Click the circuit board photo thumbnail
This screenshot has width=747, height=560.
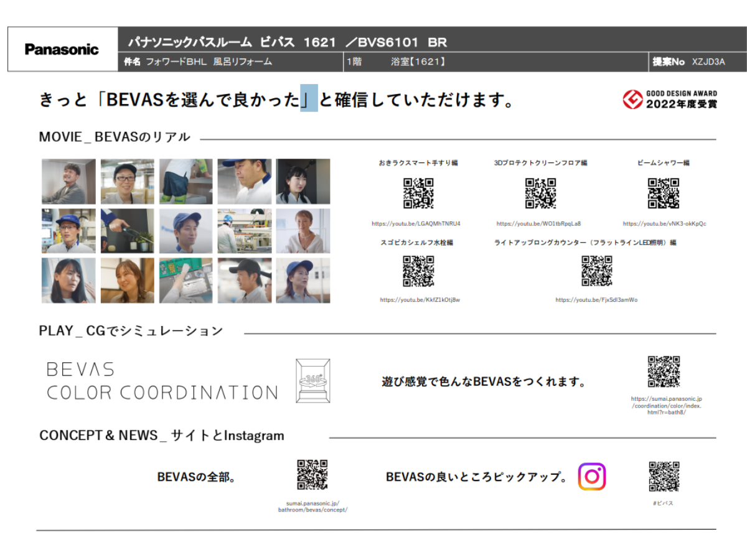pos(186,281)
